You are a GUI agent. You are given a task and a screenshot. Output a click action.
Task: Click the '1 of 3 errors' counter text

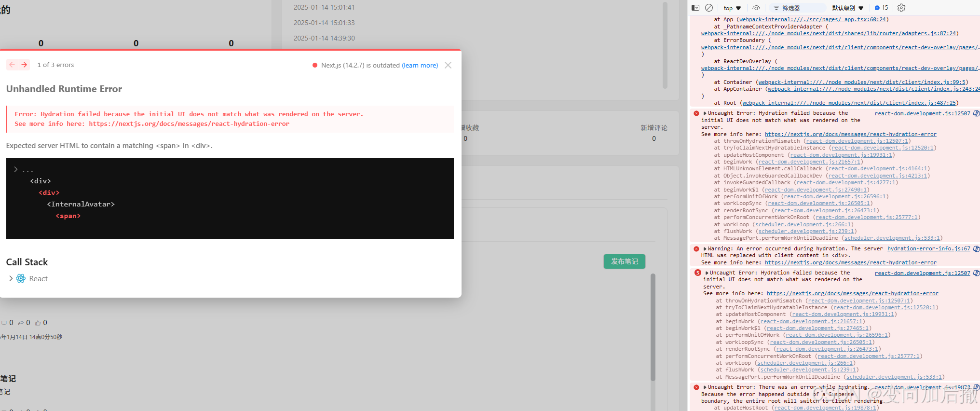click(55, 65)
